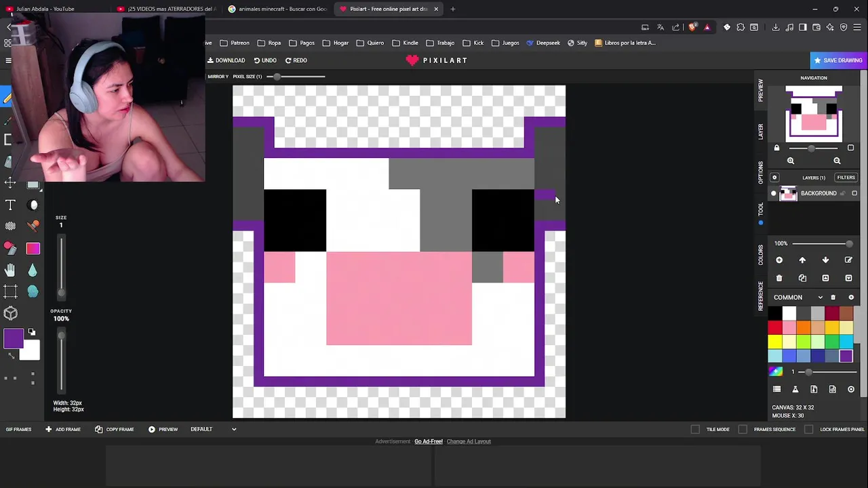
Task: Select the Stamp tool
Action: pos(33,226)
